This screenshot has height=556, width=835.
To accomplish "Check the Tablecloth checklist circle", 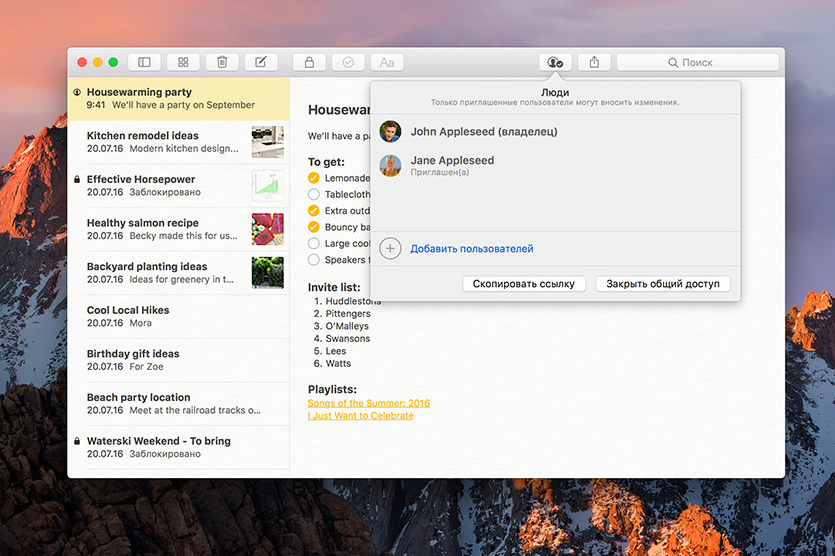I will 314,194.
